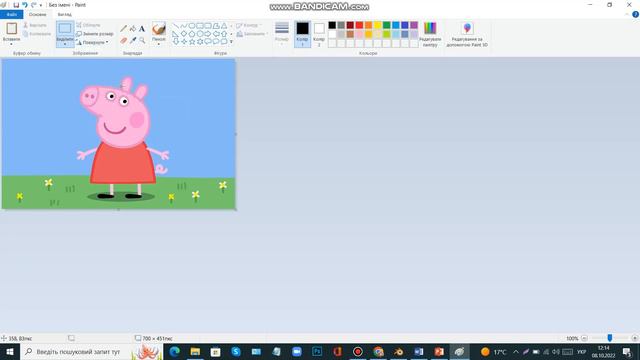Image resolution: width=640 pixels, height=360 pixels.
Task: Pick the right triangle shape
Action: tap(176, 34)
